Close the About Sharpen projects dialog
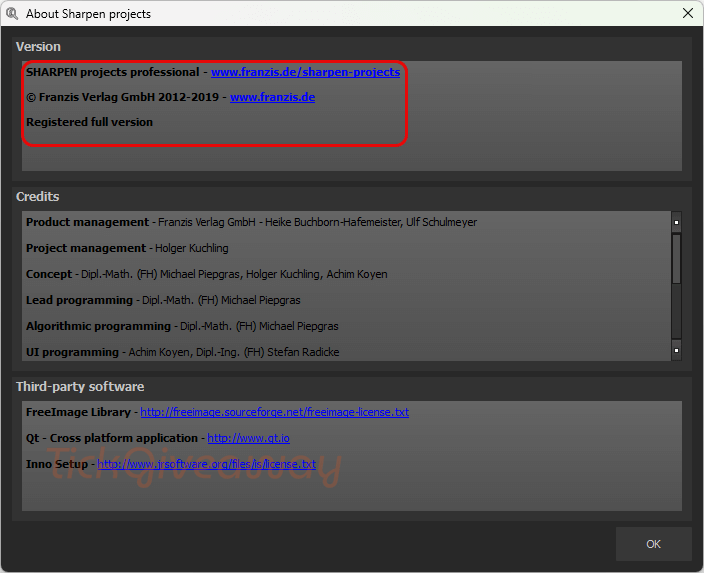 pos(688,13)
